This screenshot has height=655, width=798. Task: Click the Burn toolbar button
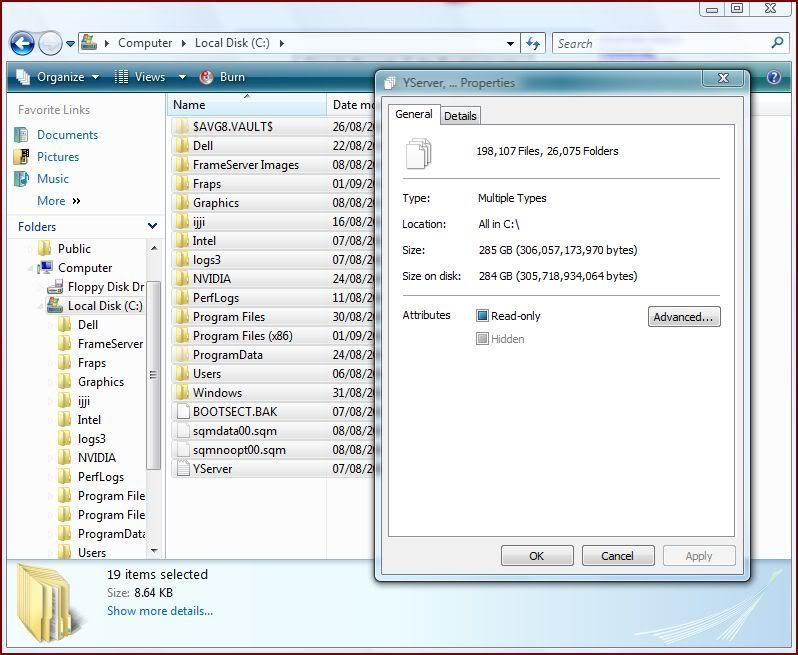tap(223, 77)
